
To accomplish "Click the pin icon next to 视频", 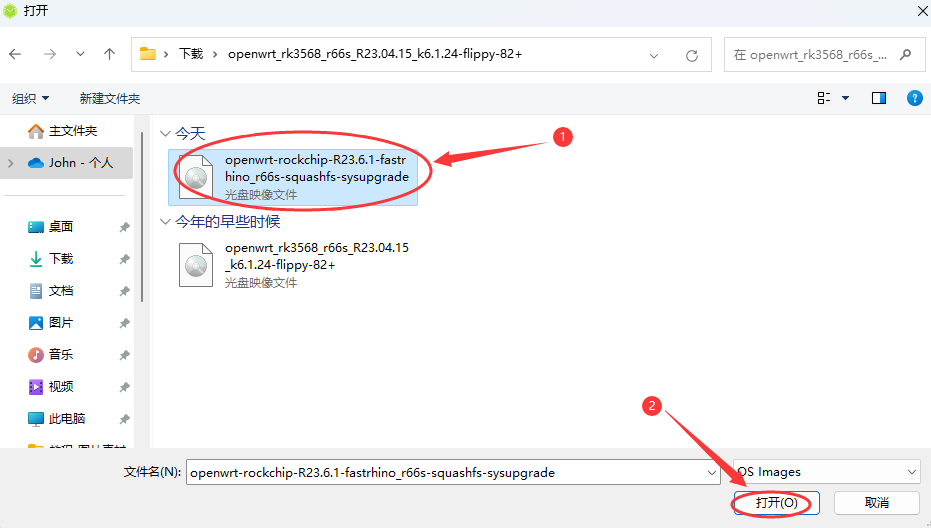I will pos(124,387).
